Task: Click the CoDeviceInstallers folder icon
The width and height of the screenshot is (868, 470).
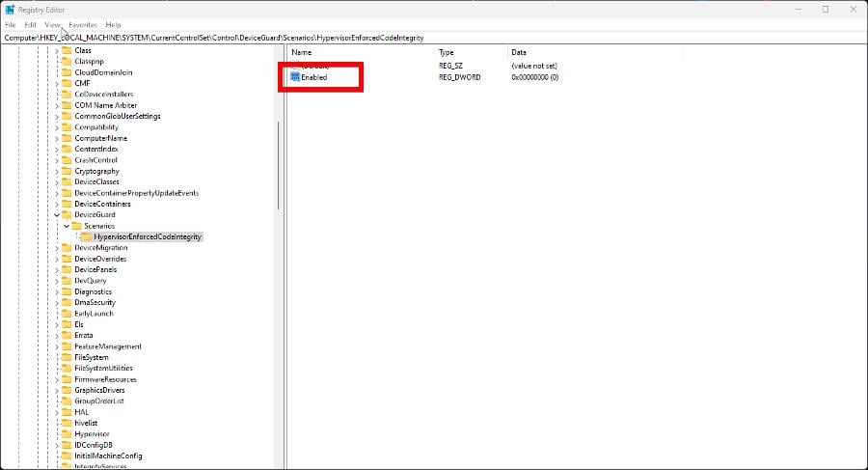Action: pyautogui.click(x=67, y=95)
